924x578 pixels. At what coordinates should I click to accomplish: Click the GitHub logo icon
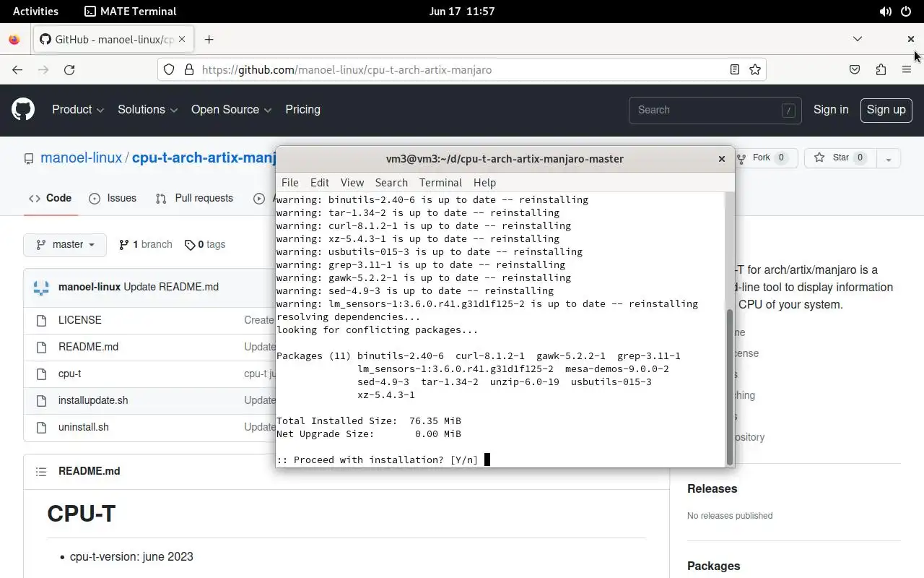[x=23, y=110]
